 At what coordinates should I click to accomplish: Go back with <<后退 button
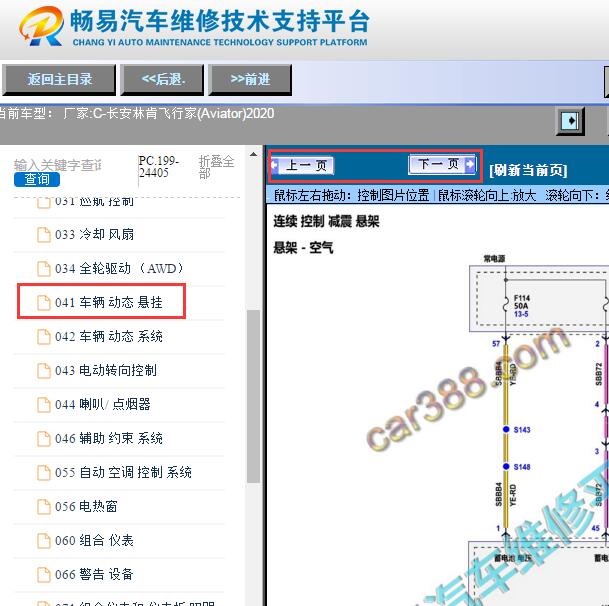pos(162,80)
